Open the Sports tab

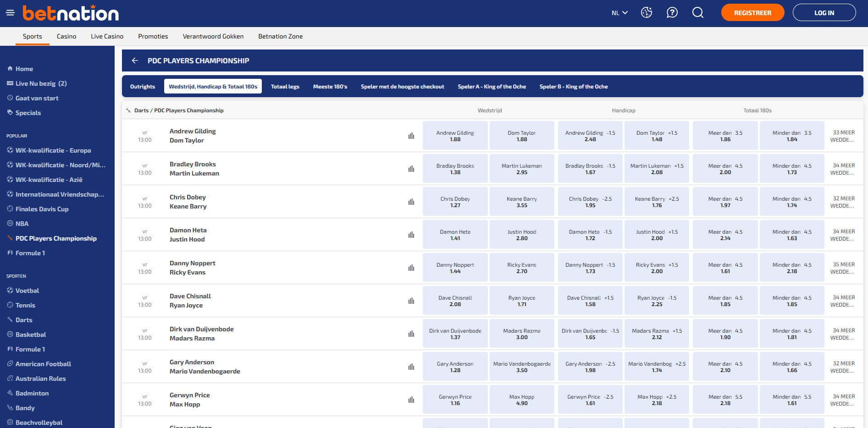coord(33,36)
